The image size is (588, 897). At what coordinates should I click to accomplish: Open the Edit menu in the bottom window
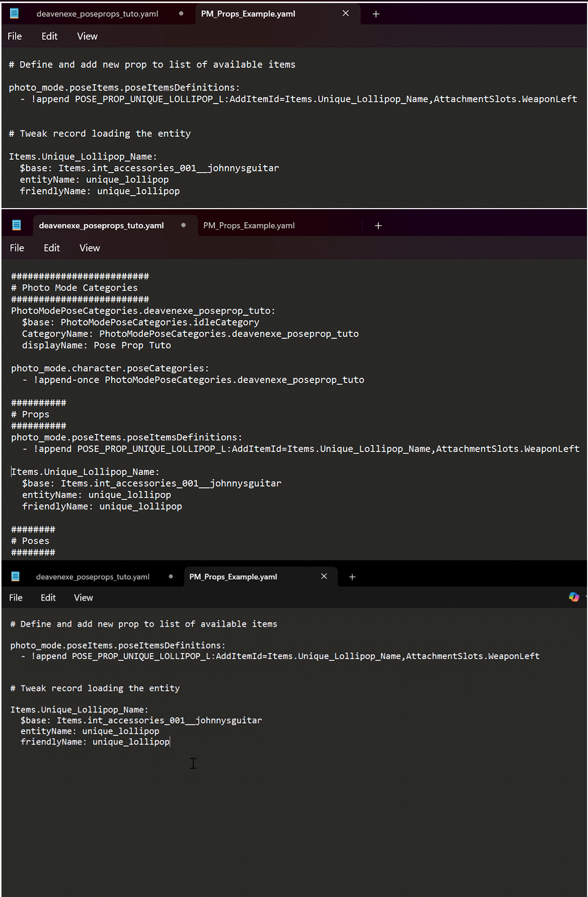(48, 598)
